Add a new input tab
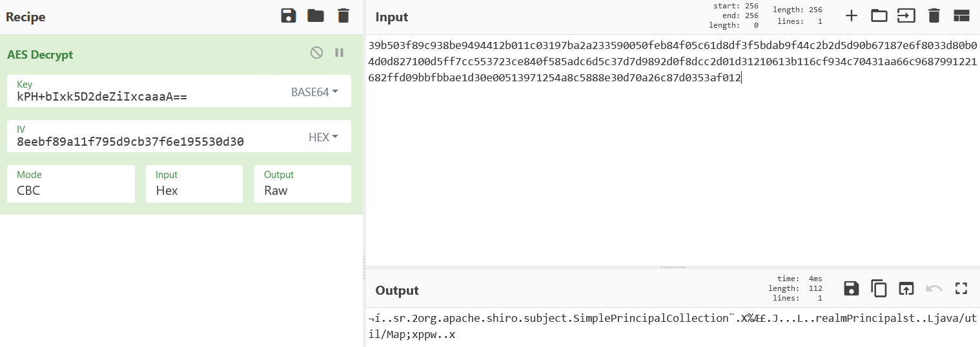Image resolution: width=980 pixels, height=347 pixels. (x=852, y=16)
